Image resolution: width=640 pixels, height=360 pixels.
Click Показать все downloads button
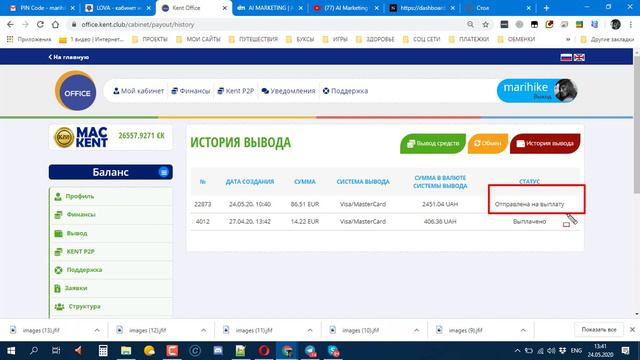(x=599, y=329)
